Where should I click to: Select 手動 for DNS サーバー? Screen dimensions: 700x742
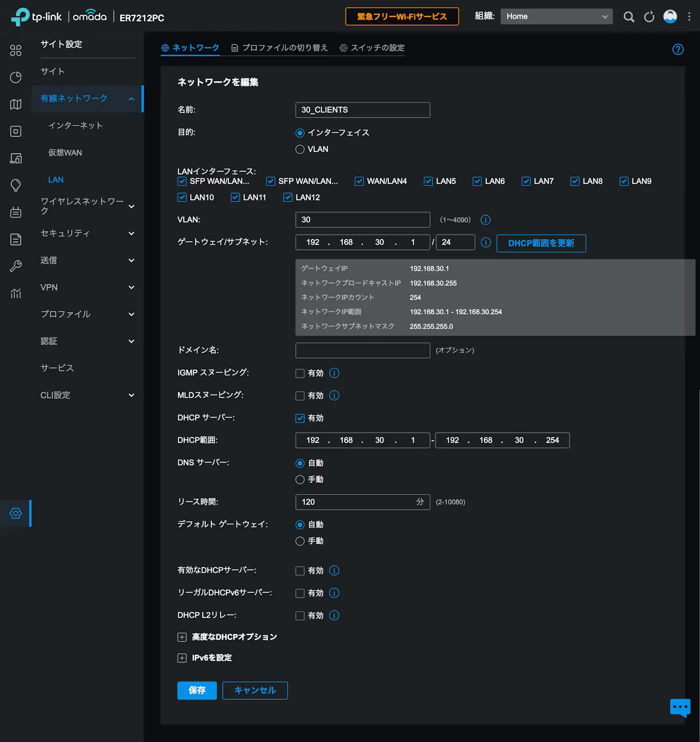tap(299, 479)
